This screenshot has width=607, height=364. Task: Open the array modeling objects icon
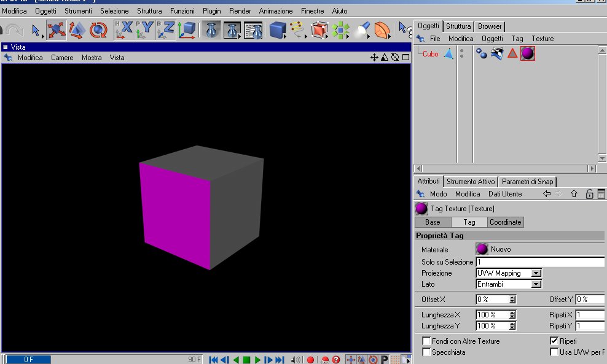pyautogui.click(x=340, y=30)
